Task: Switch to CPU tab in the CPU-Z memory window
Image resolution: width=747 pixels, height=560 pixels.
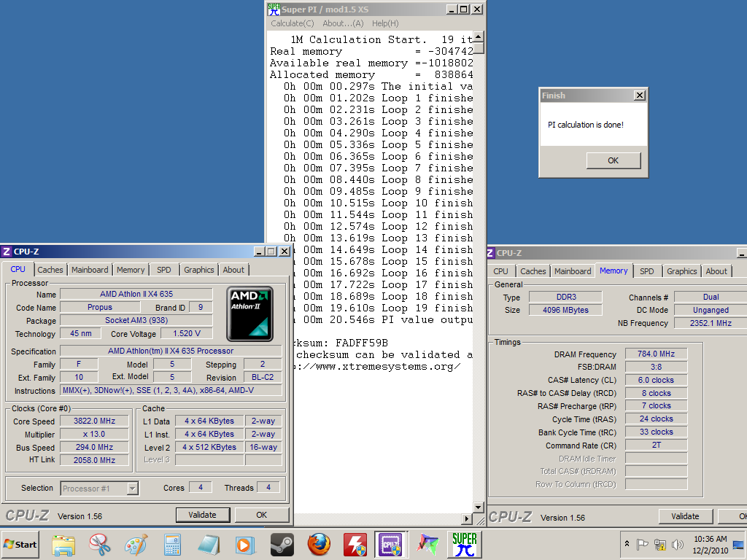Action: [500, 271]
